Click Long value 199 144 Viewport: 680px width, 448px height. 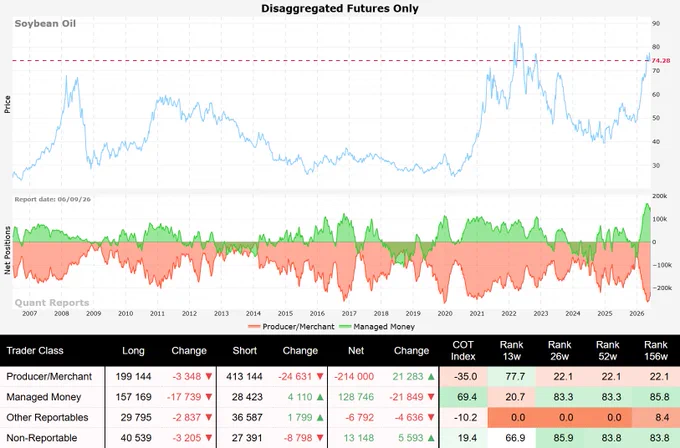click(134, 376)
